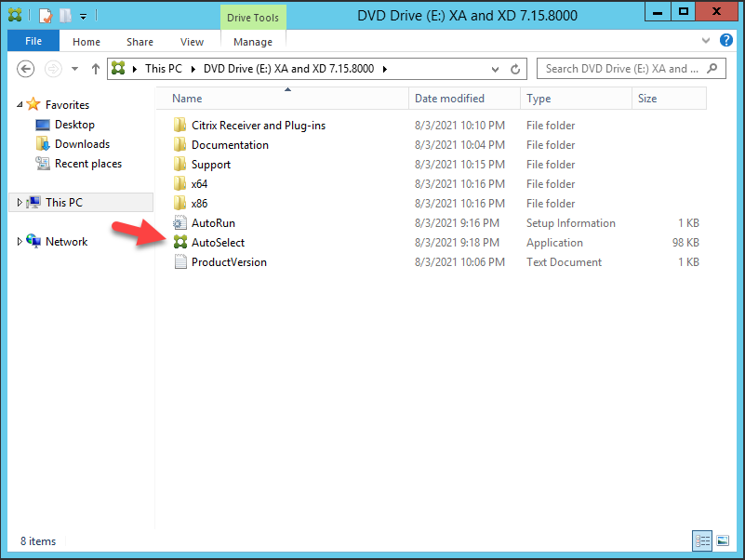The height and width of the screenshot is (560, 745).
Task: Go up one folder level
Action: pyautogui.click(x=96, y=69)
